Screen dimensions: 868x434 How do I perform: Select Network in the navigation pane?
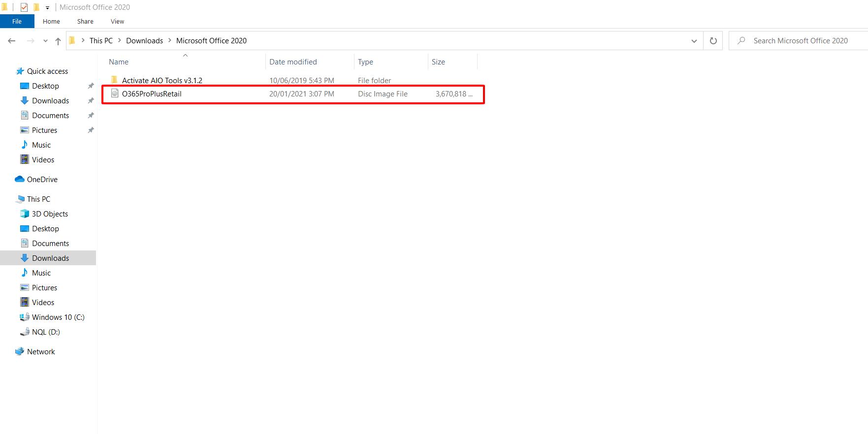tap(41, 352)
